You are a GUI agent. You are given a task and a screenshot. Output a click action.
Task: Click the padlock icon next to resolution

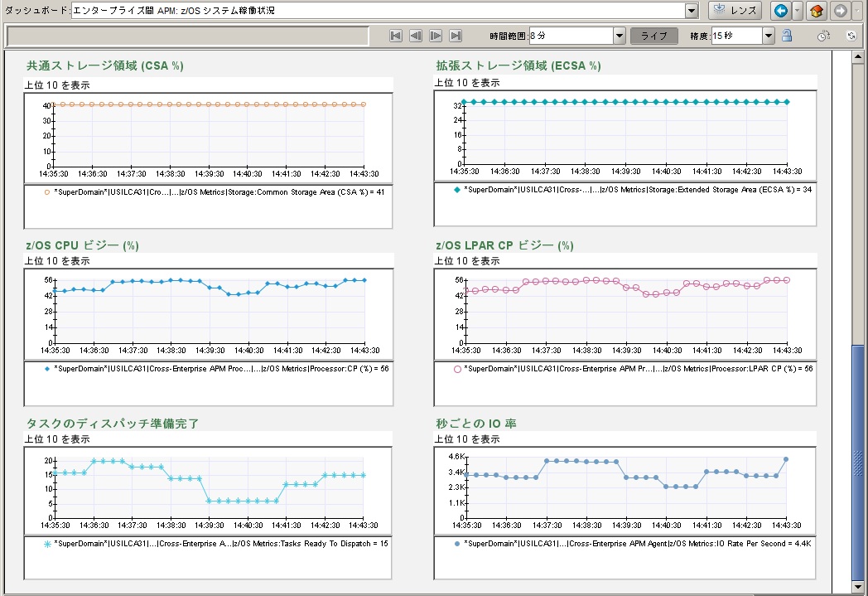pos(787,36)
